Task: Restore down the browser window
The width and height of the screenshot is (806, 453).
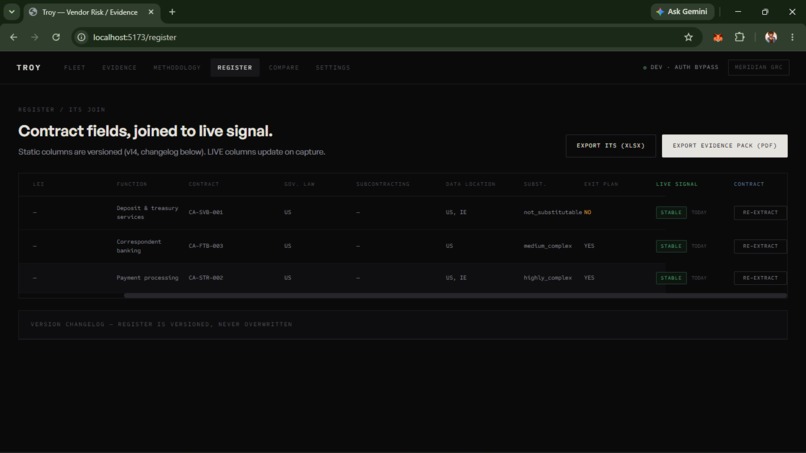Action: coord(765,12)
